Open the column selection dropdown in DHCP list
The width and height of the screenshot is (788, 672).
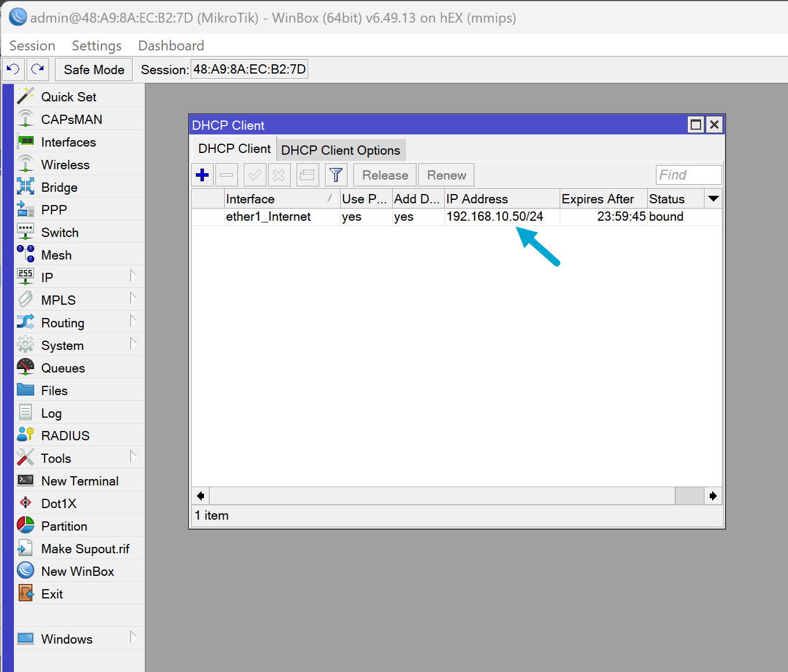point(713,199)
